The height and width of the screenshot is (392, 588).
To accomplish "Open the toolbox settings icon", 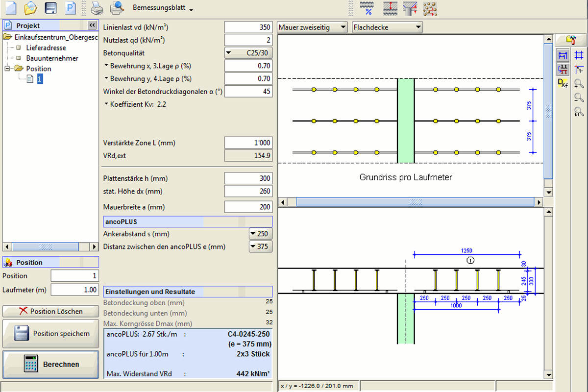I will (570, 40).
